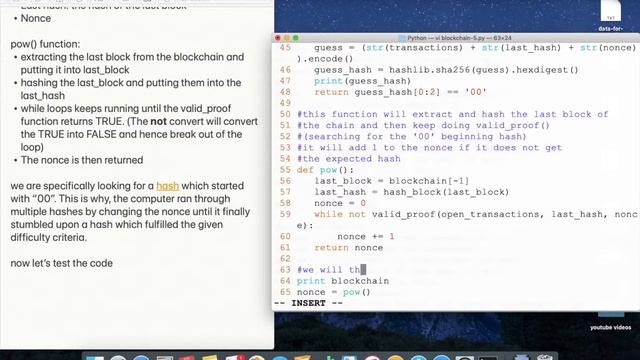This screenshot has height=360, width=640.
Task: Click the '#the chain and then keep doing' comment
Action: coord(423,126)
